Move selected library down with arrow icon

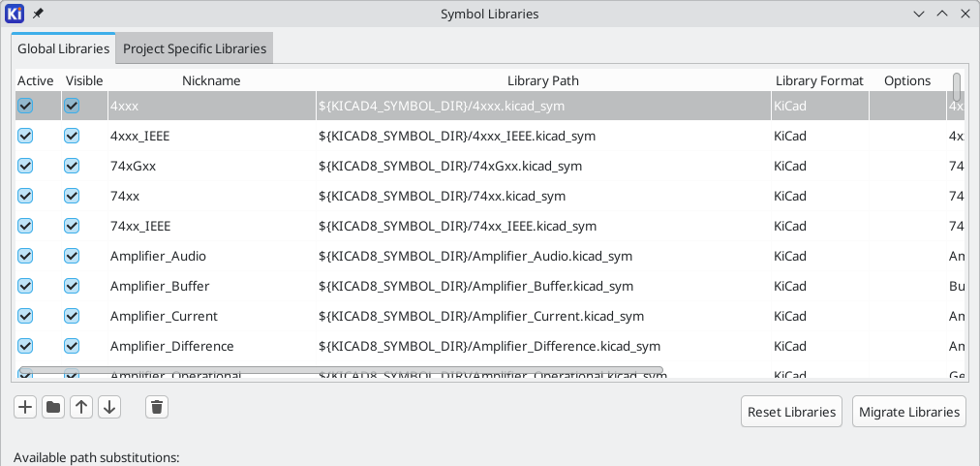coord(109,408)
